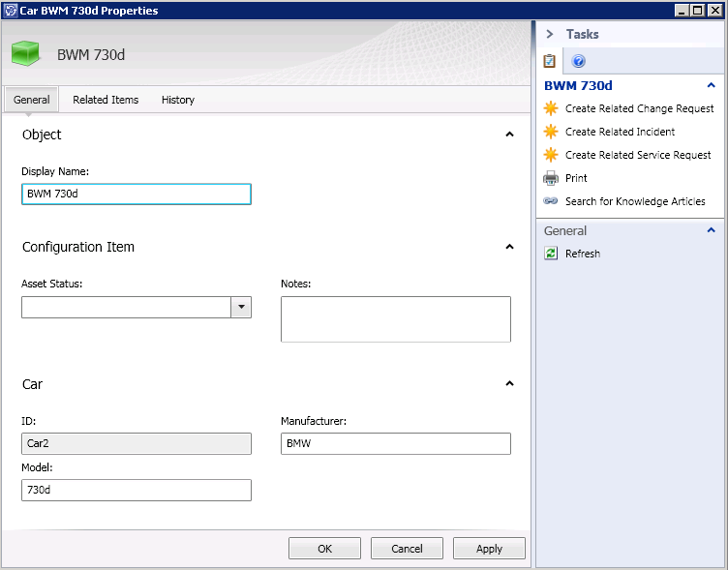Screen dimensions: 728x570
Task: Click the Search for Knowledge Articles icon
Action: (x=551, y=201)
